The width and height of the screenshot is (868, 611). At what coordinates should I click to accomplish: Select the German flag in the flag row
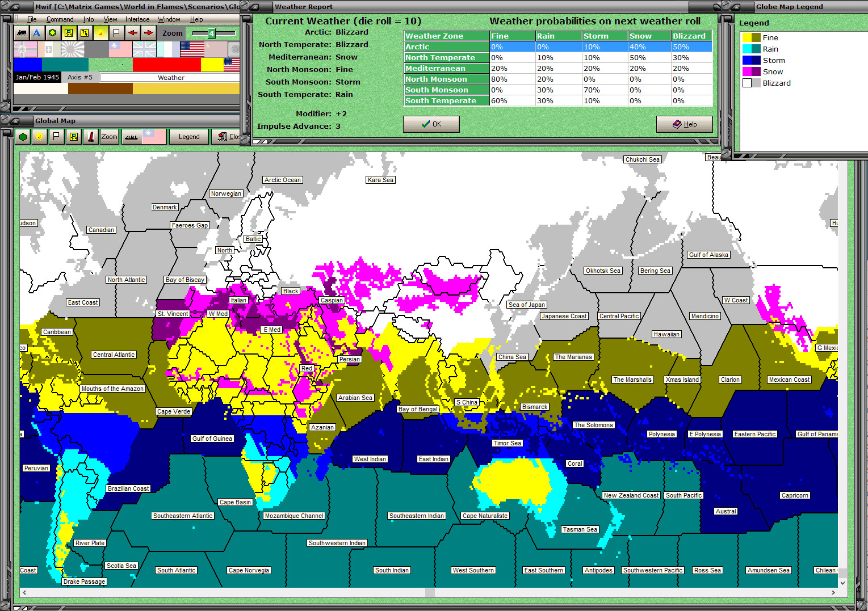pyautogui.click(x=25, y=49)
